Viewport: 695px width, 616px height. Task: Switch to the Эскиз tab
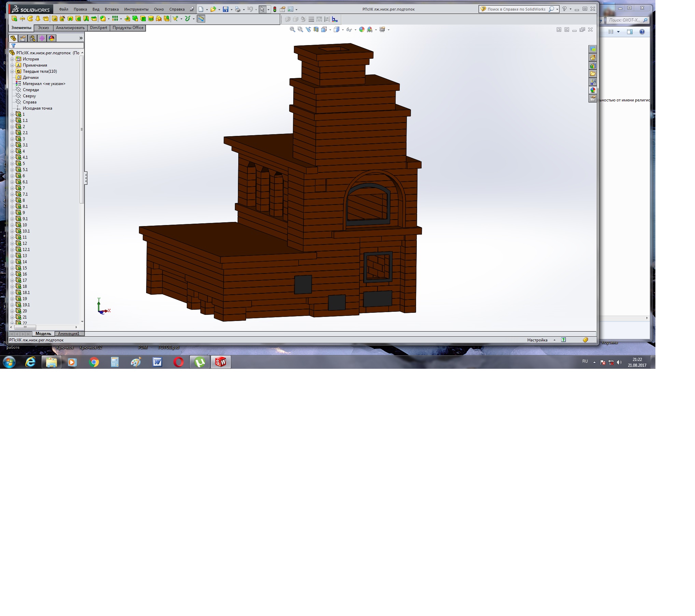coord(43,28)
